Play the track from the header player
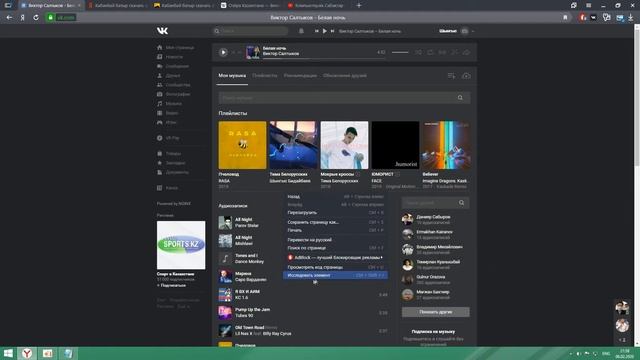 324,31
